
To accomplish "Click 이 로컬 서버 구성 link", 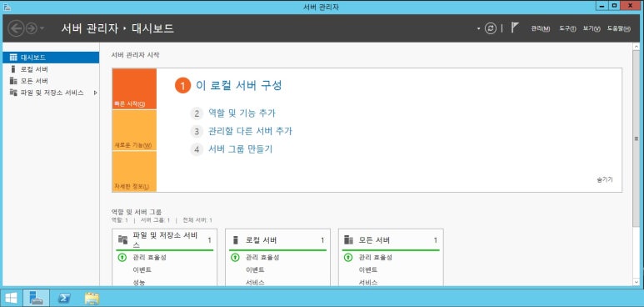I will pos(238,86).
